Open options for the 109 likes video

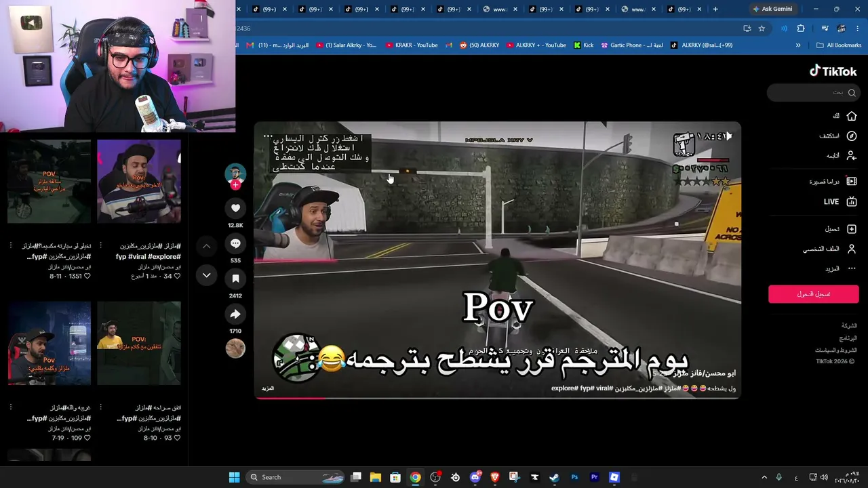point(11,407)
